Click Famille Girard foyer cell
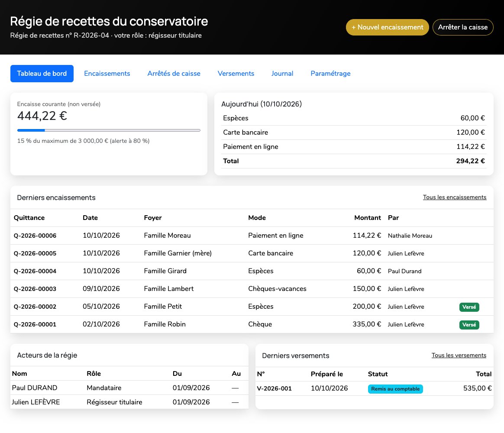The height and width of the screenshot is (433, 504). click(x=165, y=271)
